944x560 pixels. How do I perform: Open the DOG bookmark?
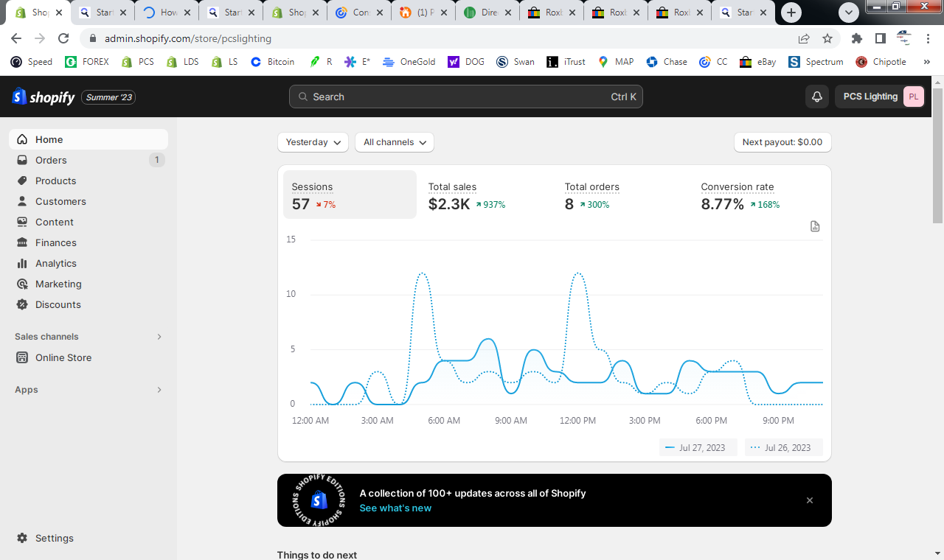point(466,62)
